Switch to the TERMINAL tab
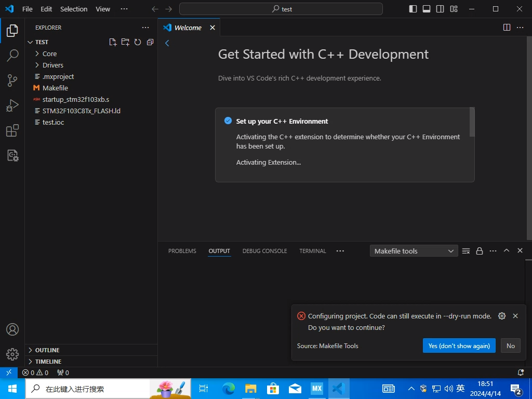The width and height of the screenshot is (532, 399). tap(312, 251)
